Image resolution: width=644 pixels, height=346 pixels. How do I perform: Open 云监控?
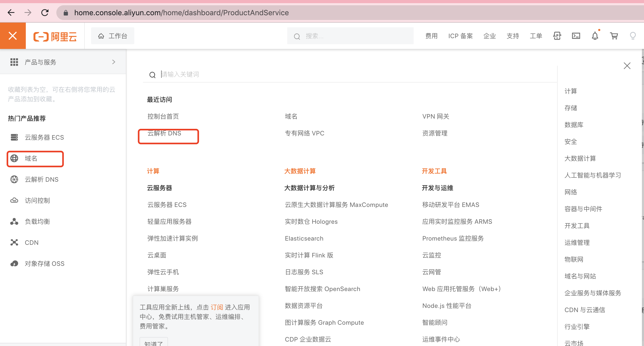pos(432,255)
